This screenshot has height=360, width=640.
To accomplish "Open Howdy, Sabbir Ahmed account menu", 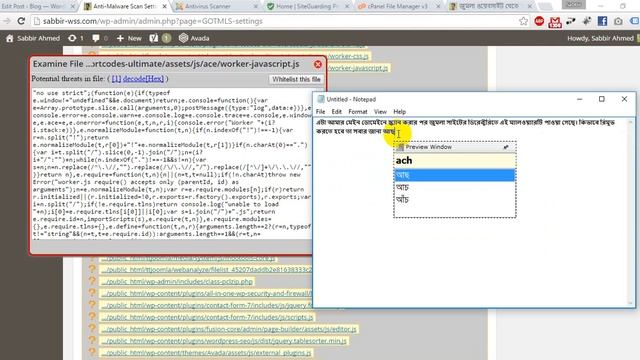I will [600, 38].
